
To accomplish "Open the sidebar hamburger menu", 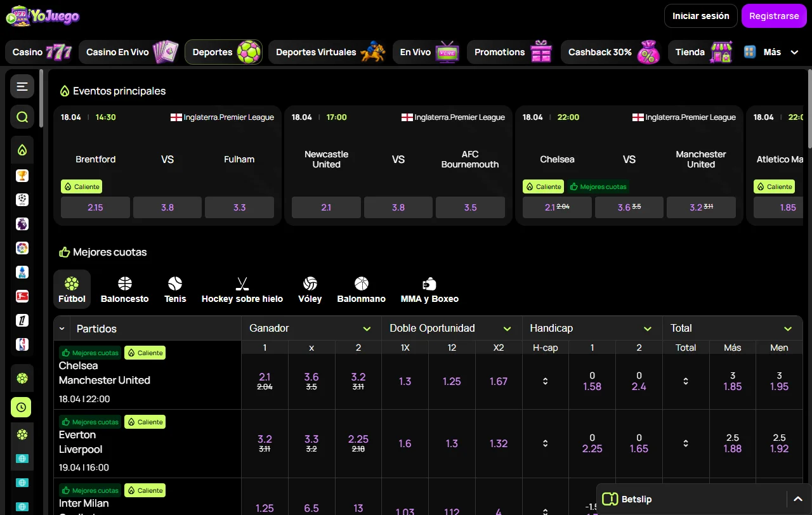I will 22,86.
